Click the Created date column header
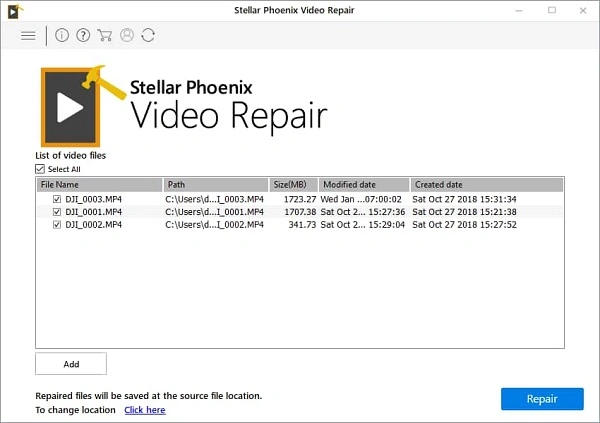600x423 pixels. coord(487,185)
